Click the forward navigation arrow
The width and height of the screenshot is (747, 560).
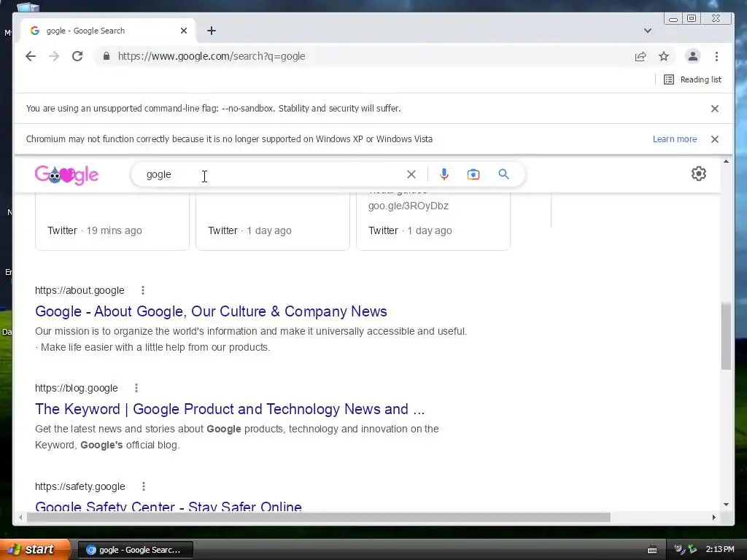[x=54, y=56]
